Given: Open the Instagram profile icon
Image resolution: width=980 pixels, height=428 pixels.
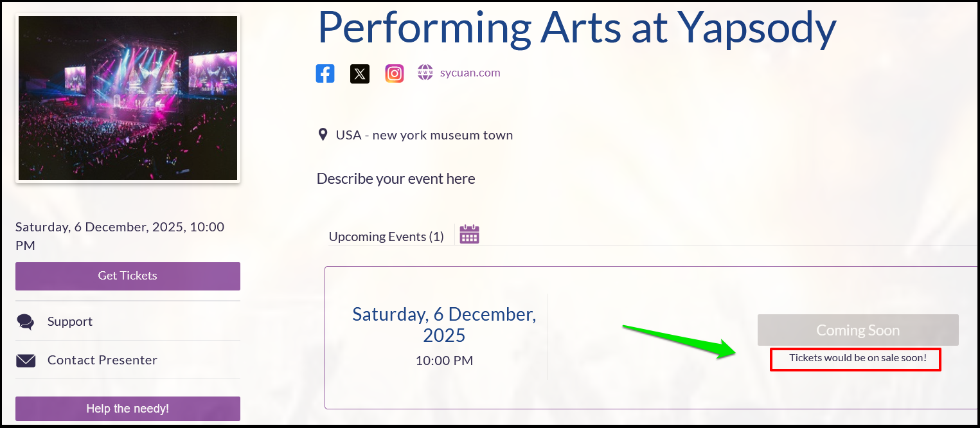Looking at the screenshot, I should coord(395,74).
